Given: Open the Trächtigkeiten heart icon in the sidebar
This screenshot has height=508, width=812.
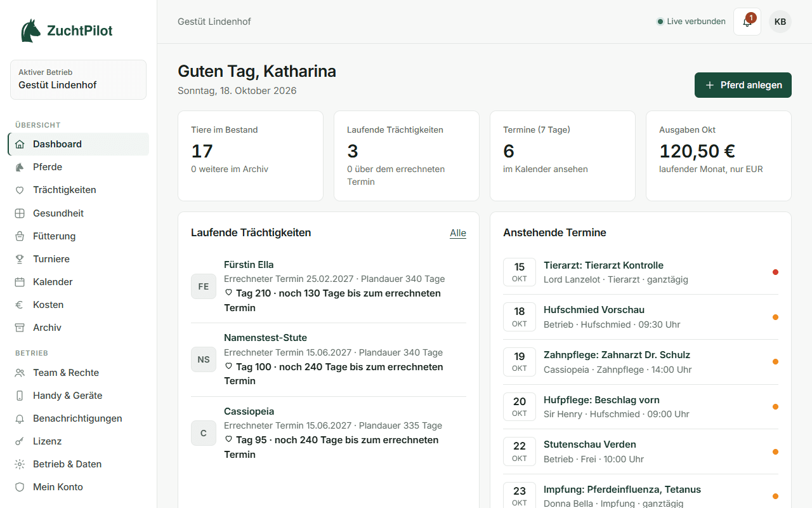Looking at the screenshot, I should [x=20, y=190].
